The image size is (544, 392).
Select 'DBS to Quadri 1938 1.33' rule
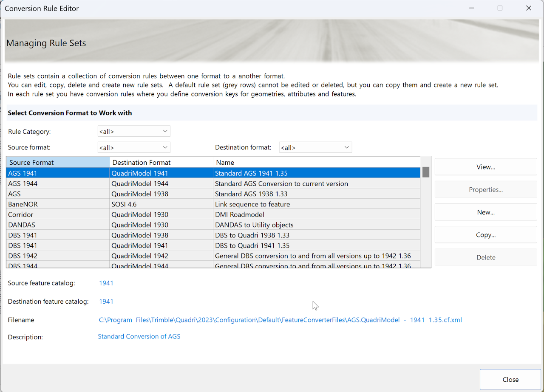(213, 235)
